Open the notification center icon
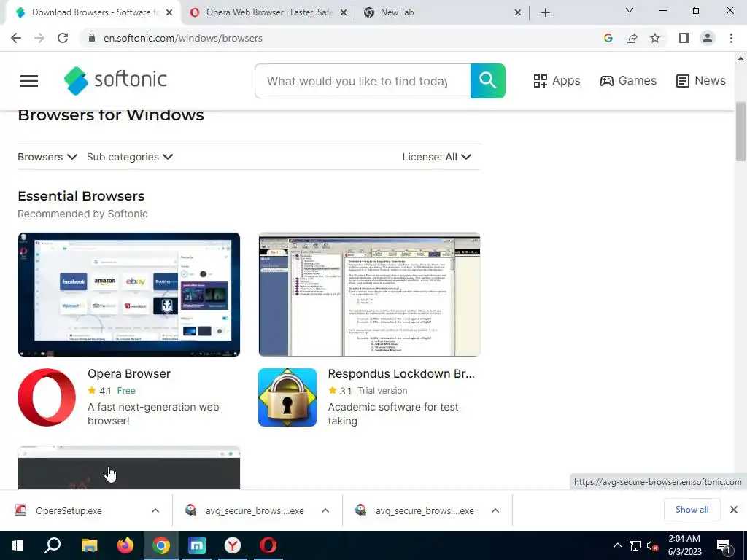 (x=724, y=545)
